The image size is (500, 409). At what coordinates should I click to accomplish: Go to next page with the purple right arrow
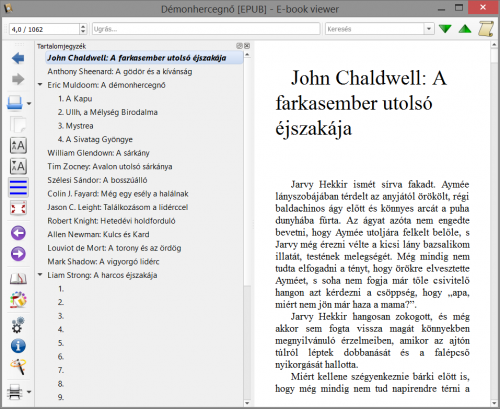click(x=18, y=254)
